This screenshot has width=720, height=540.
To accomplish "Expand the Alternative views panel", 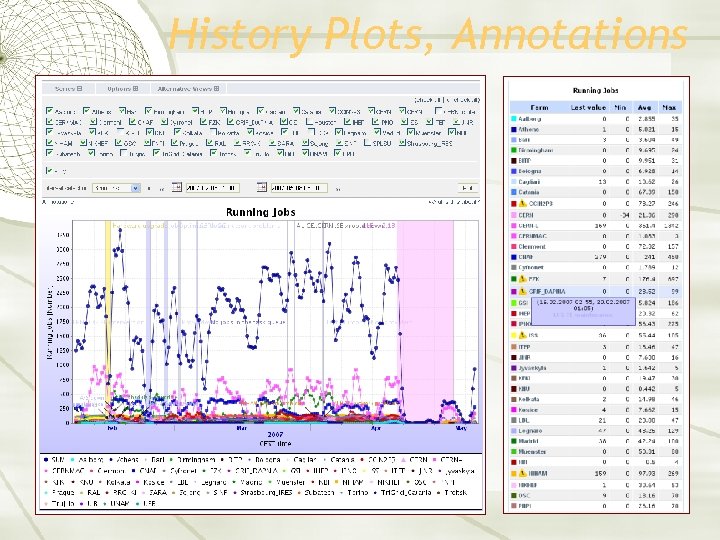I will tap(216, 89).
